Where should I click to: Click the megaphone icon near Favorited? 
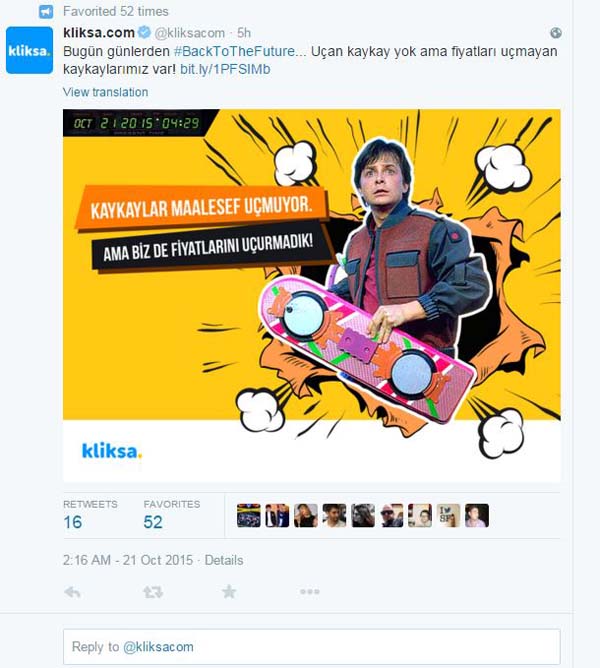(46, 12)
